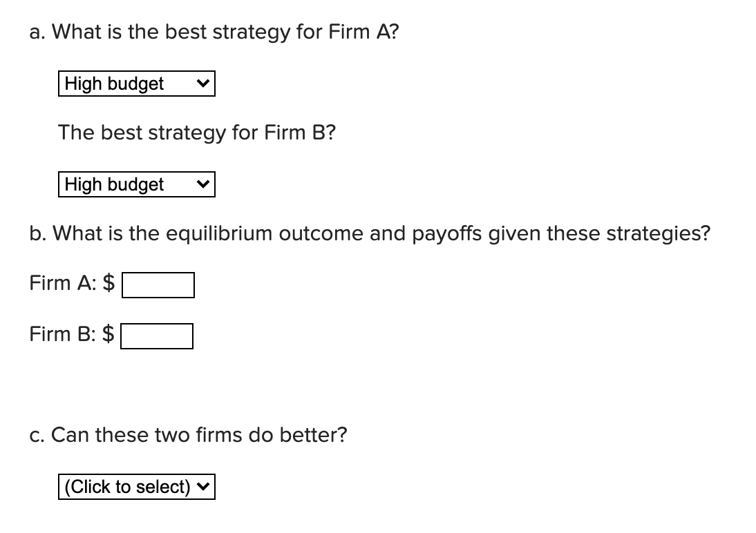Click the answer selector for 'Can these firms do better?'
Viewport: 756px width, 533px height.
click(136, 487)
